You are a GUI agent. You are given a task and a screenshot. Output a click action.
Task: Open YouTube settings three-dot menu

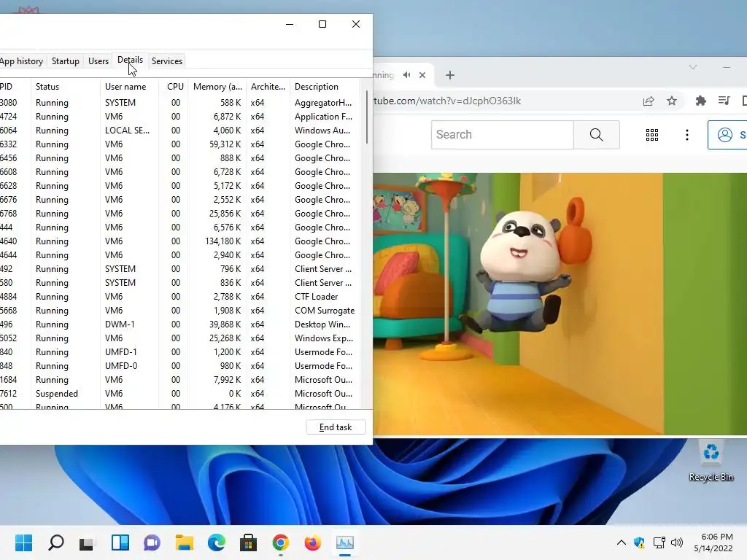(687, 135)
